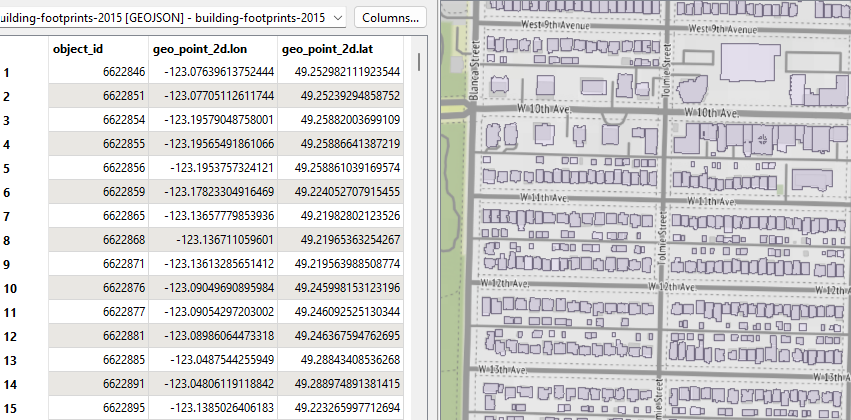Click latitude cell 49.245998153123196
The width and height of the screenshot is (851, 420).
[340, 288]
